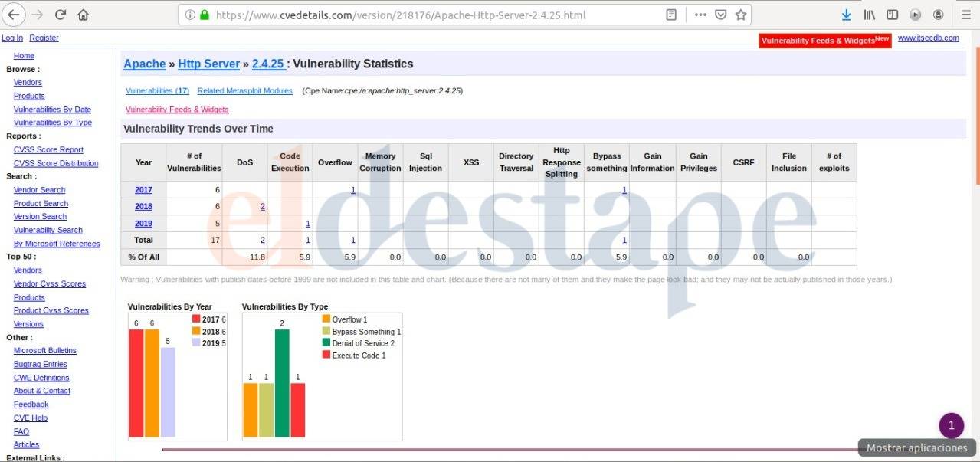Click Bypass something count in 2017 row
Screen dimensions: 980x462
(x=624, y=190)
